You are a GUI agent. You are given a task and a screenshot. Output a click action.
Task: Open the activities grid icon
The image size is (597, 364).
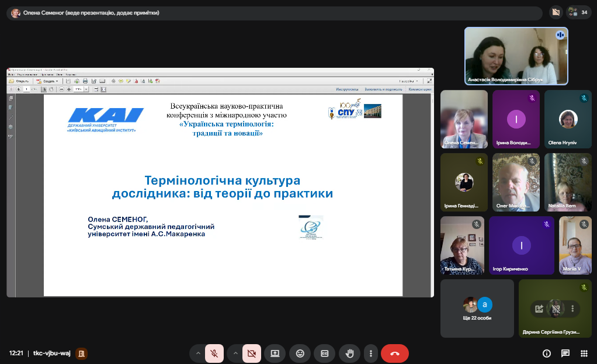(x=584, y=353)
